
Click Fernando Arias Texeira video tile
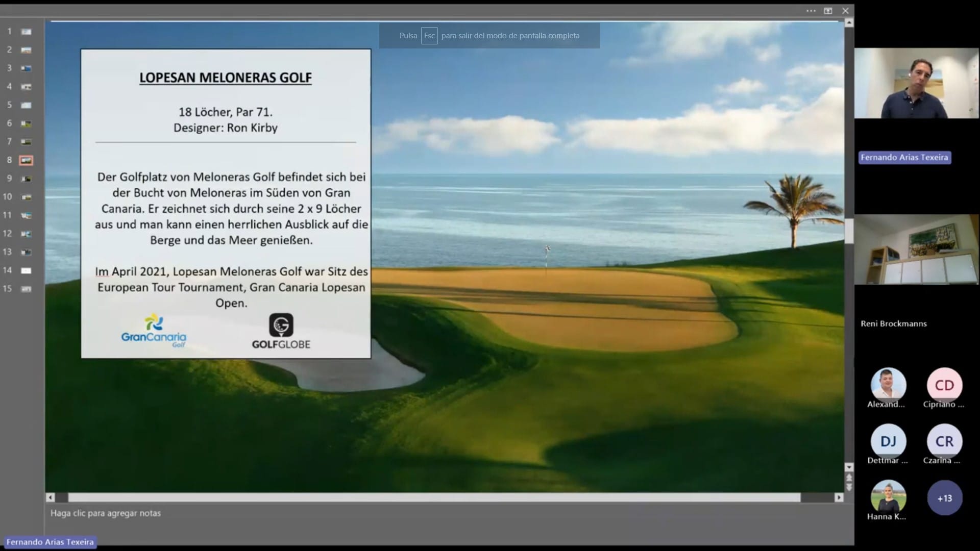tap(916, 83)
